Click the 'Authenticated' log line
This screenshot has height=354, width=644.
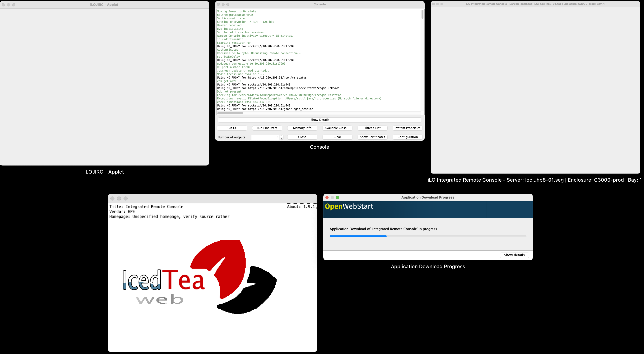227,50
